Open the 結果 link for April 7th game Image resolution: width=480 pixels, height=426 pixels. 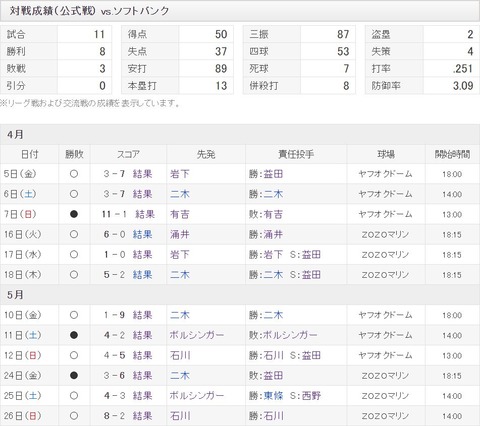coord(145,214)
